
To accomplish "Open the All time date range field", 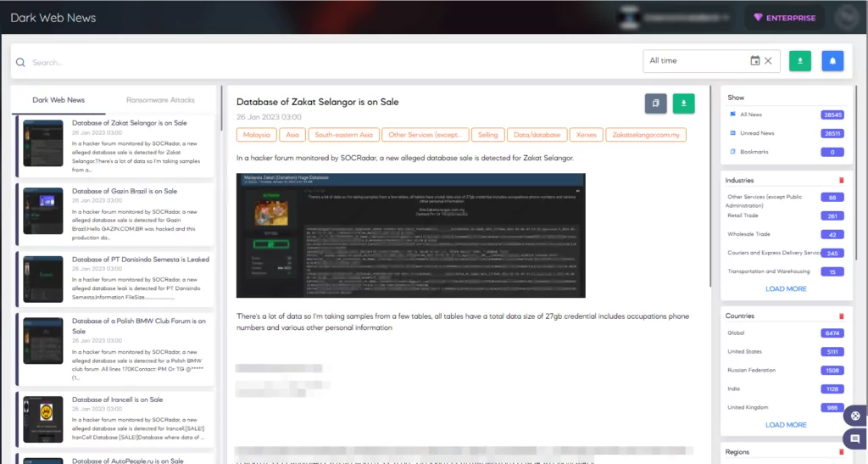I will click(711, 61).
